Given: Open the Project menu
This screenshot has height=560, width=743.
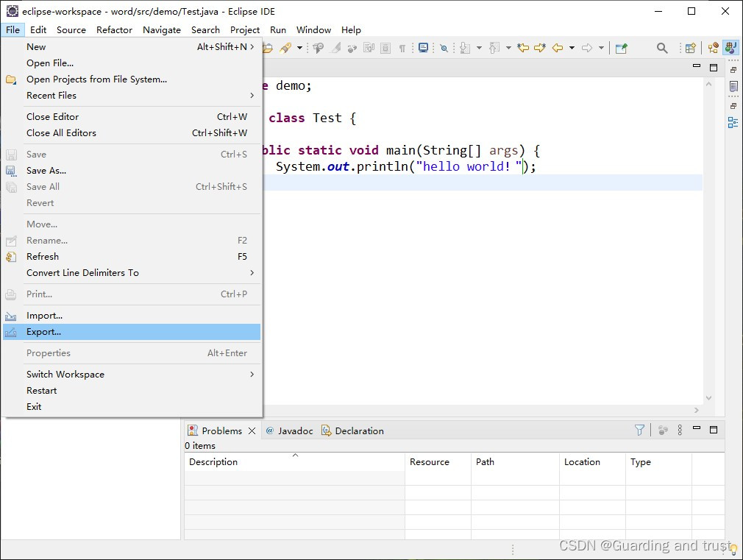Looking at the screenshot, I should pos(244,30).
